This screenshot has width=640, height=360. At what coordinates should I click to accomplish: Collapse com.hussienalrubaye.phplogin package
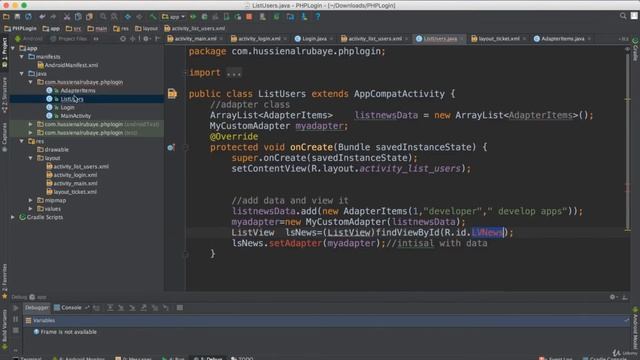coord(31,82)
